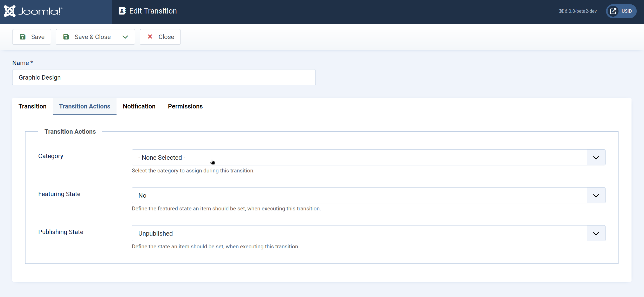Open site preview via USID external-link icon

613,11
